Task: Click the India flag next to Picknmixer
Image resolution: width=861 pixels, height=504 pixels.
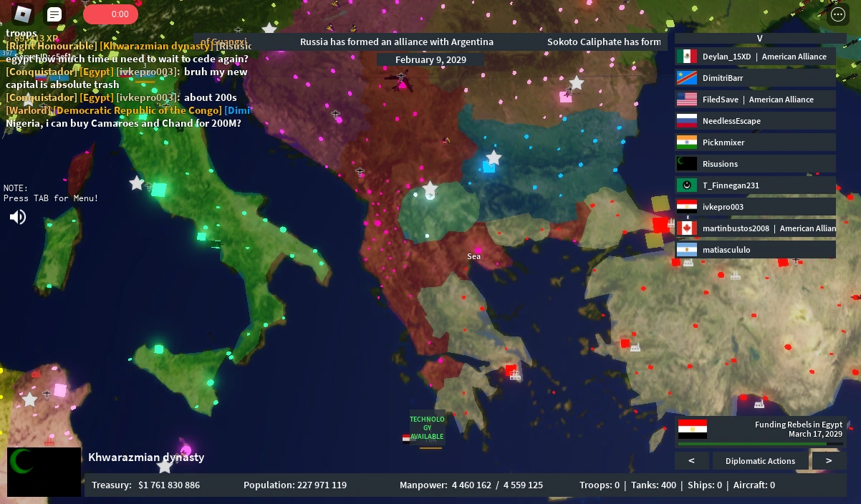Action: point(686,142)
